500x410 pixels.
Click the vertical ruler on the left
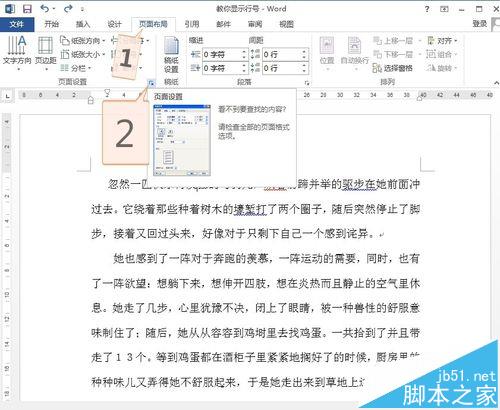(x=7, y=257)
